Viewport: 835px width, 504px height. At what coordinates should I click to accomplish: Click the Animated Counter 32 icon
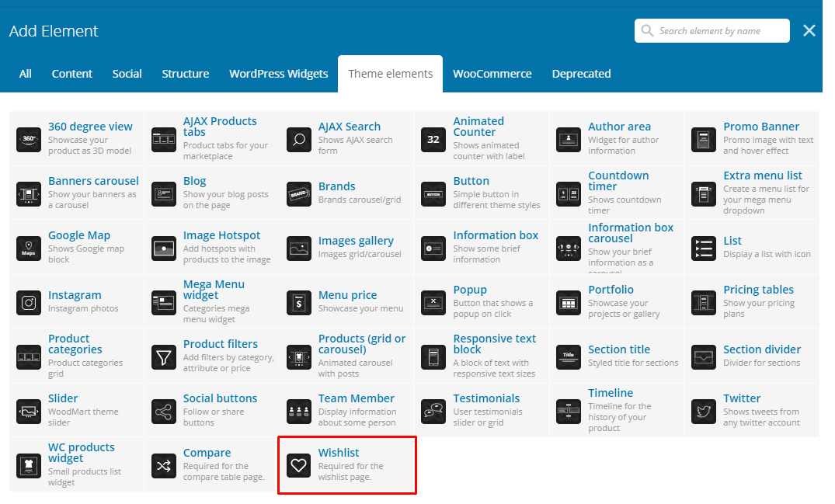[434, 140]
